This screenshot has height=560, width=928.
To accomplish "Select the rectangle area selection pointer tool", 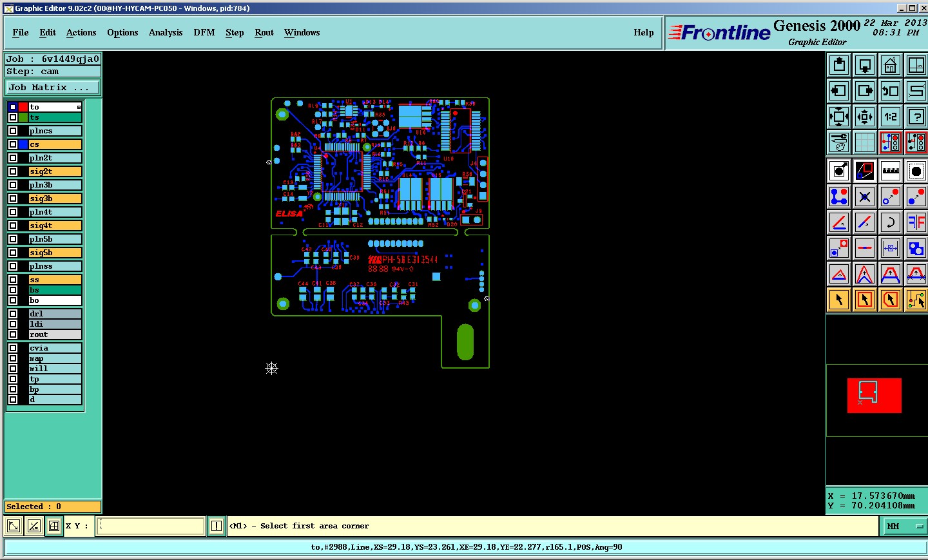I will click(865, 300).
